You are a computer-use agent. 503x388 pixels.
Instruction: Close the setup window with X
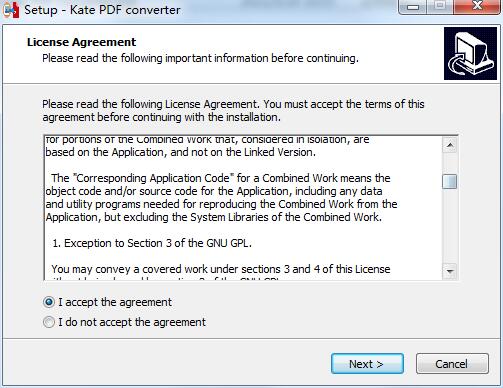[x=477, y=7]
